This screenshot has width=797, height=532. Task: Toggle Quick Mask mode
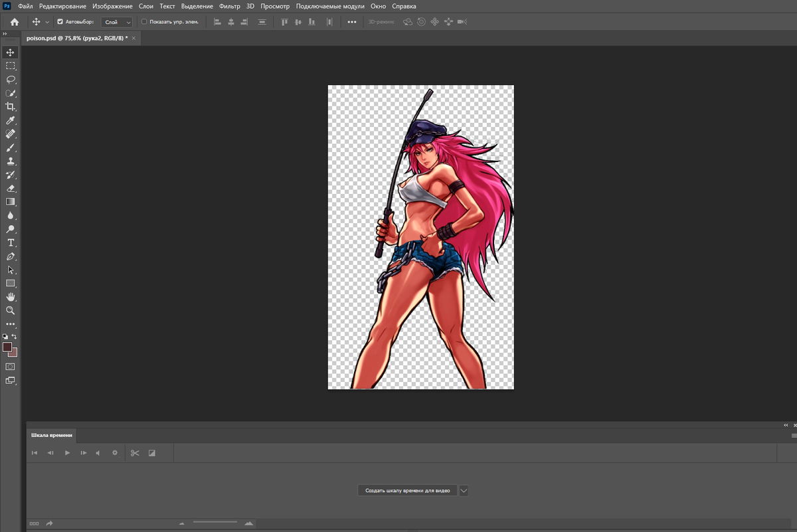11,367
